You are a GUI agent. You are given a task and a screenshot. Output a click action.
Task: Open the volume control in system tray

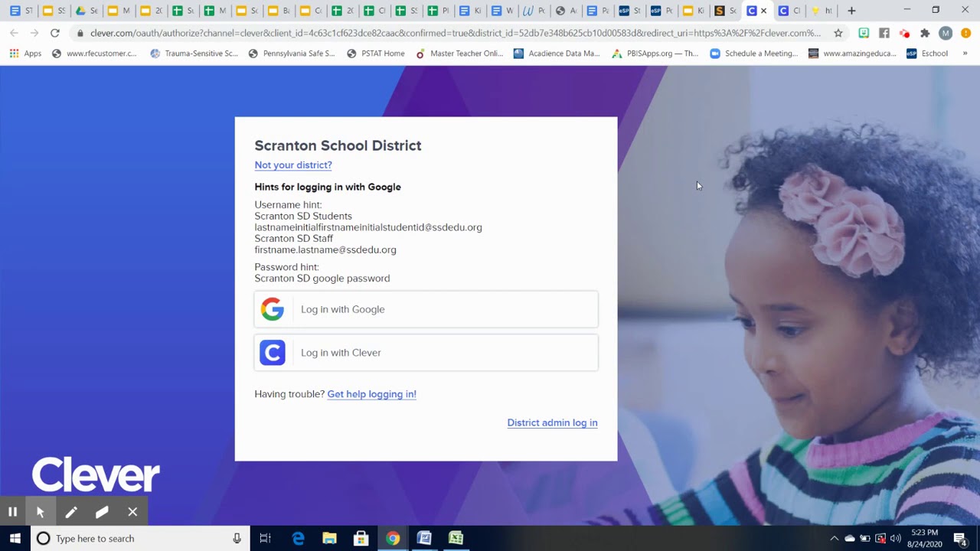click(x=896, y=538)
